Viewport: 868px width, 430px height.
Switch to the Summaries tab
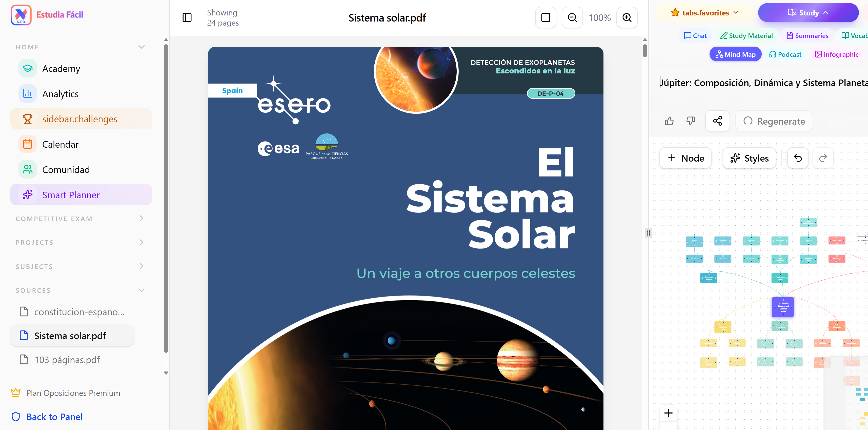pyautogui.click(x=807, y=35)
